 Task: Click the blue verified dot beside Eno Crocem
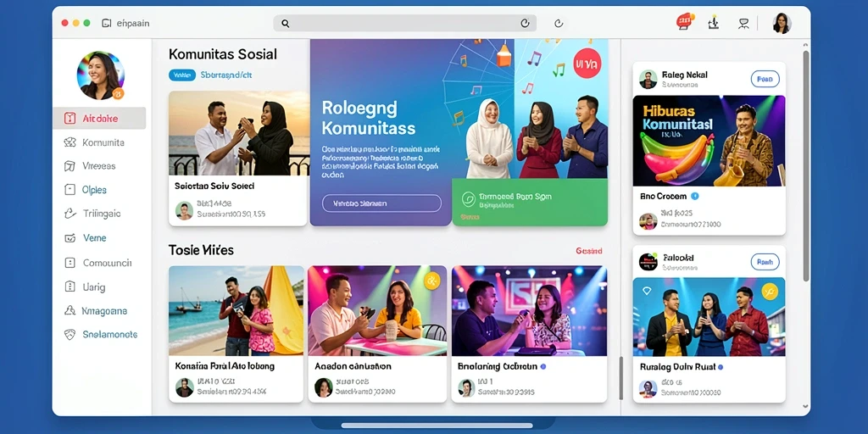point(695,196)
